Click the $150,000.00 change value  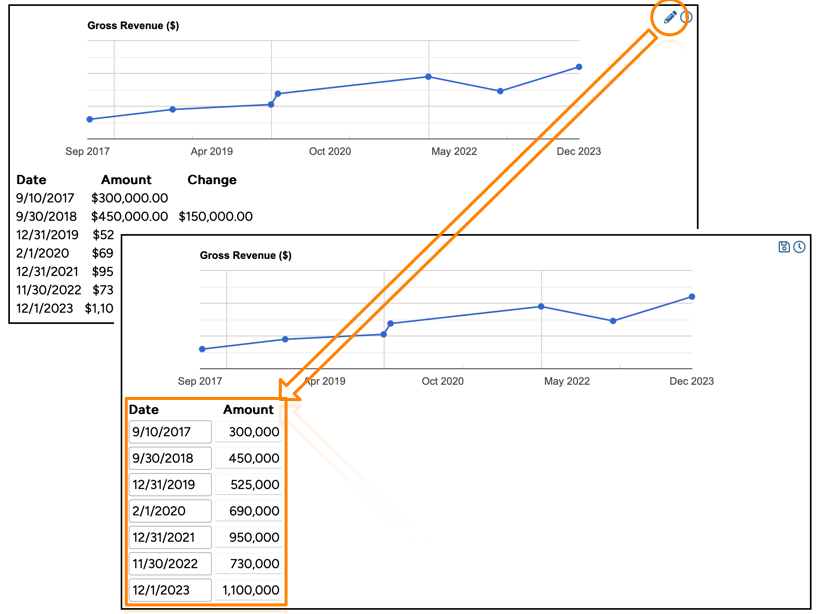[215, 216]
